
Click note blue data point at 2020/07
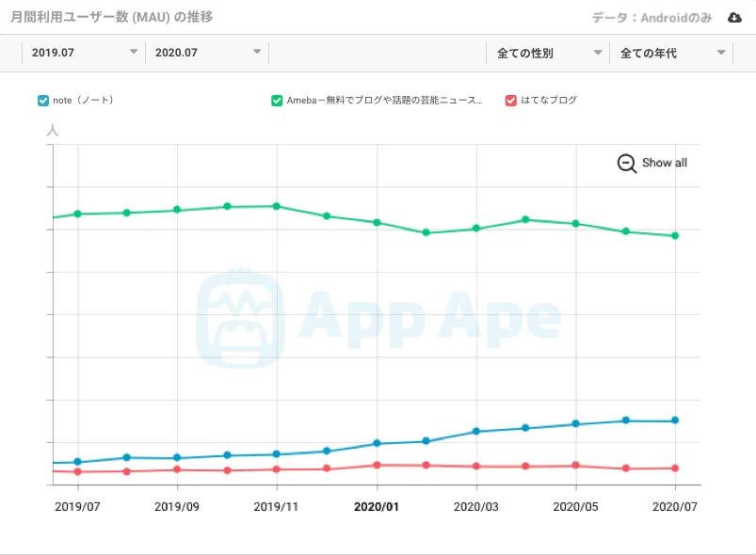pos(675,420)
